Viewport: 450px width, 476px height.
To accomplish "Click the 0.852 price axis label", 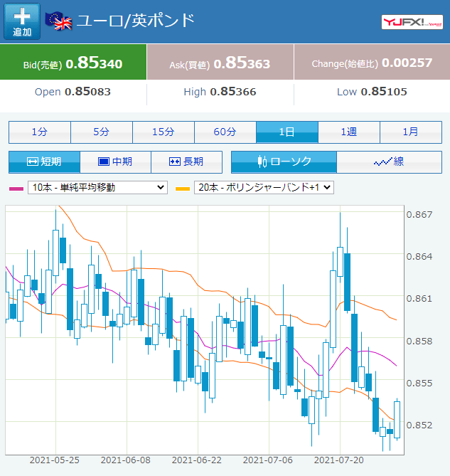I will [x=419, y=425].
